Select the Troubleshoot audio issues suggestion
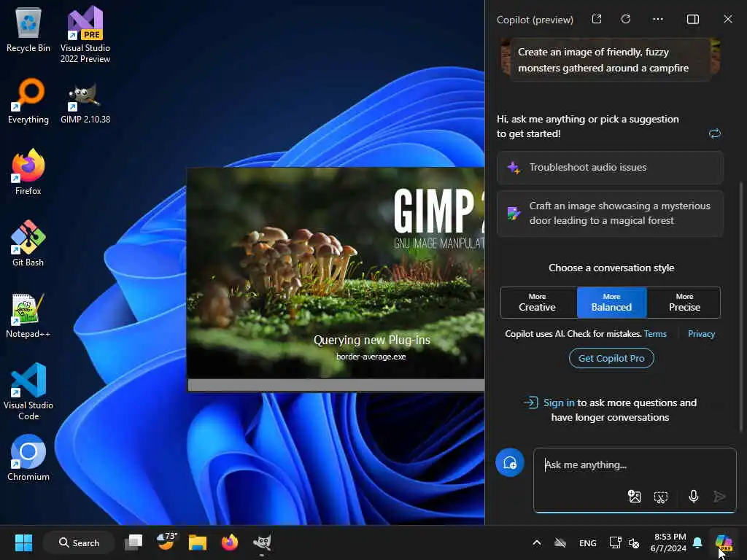This screenshot has width=747, height=560. coord(610,168)
